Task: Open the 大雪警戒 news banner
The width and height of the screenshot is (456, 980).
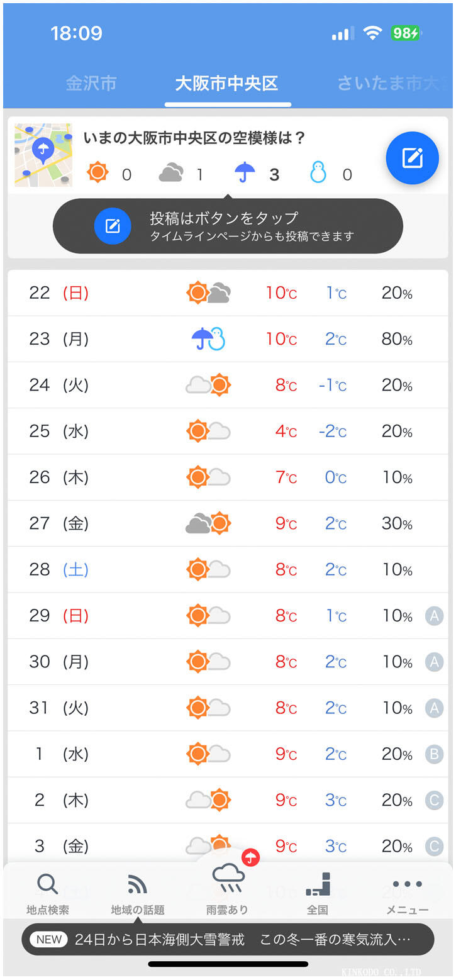Action: (x=228, y=939)
